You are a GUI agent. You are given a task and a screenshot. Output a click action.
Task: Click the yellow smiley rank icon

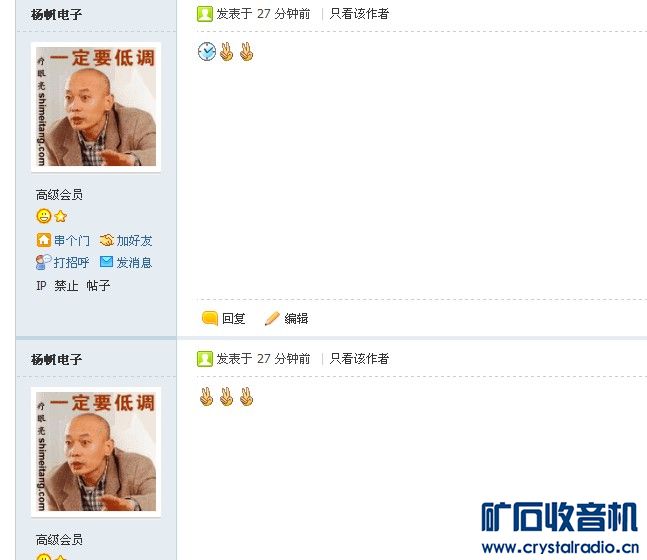coord(44,216)
